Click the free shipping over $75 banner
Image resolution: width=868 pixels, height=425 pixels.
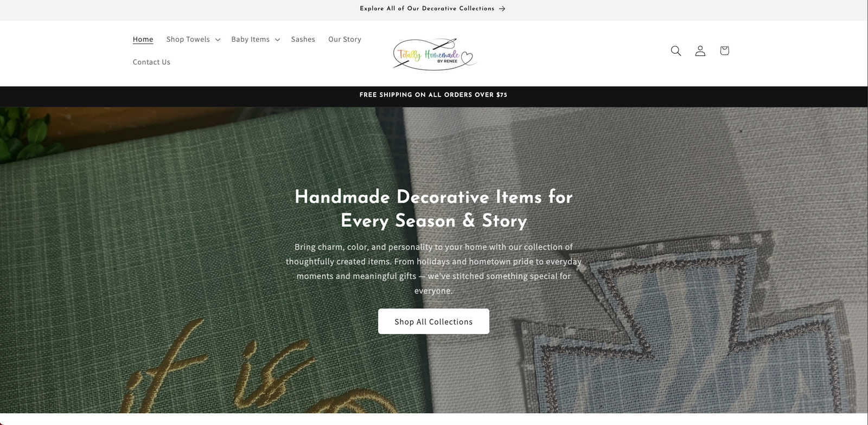[x=433, y=95]
